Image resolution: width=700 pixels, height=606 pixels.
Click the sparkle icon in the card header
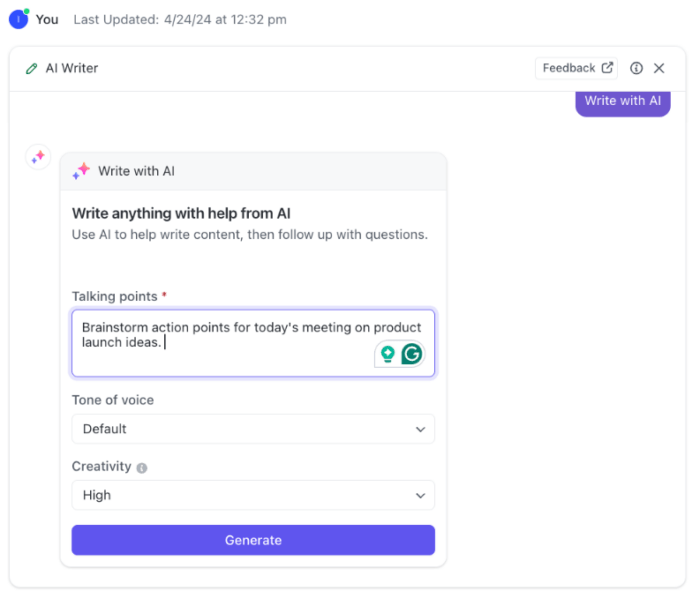(x=81, y=171)
